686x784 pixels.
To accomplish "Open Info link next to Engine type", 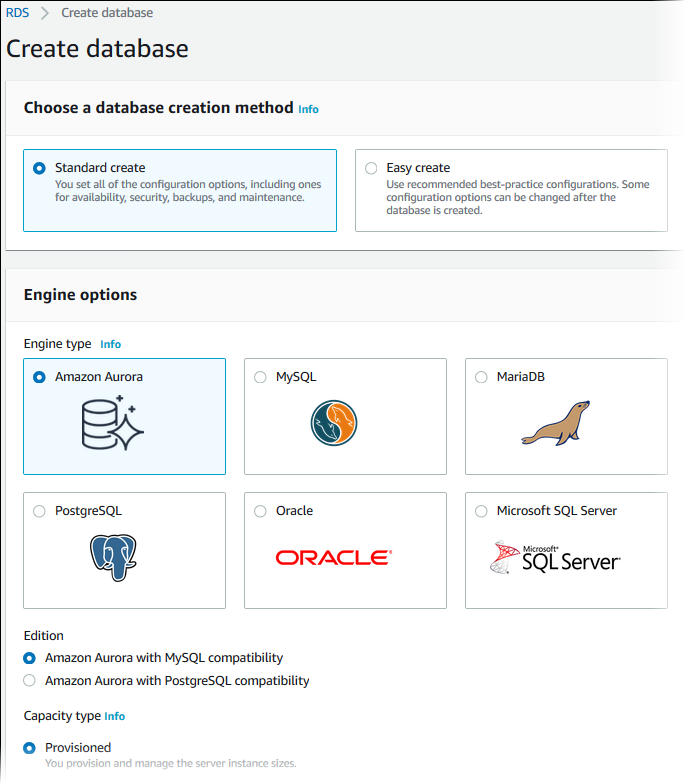I will click(110, 344).
